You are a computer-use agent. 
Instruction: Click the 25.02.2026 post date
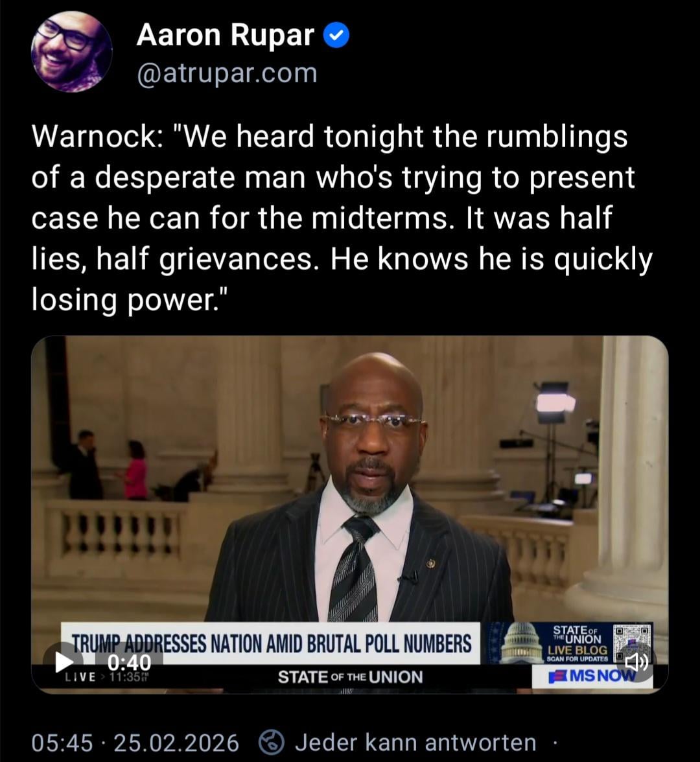tap(176, 743)
